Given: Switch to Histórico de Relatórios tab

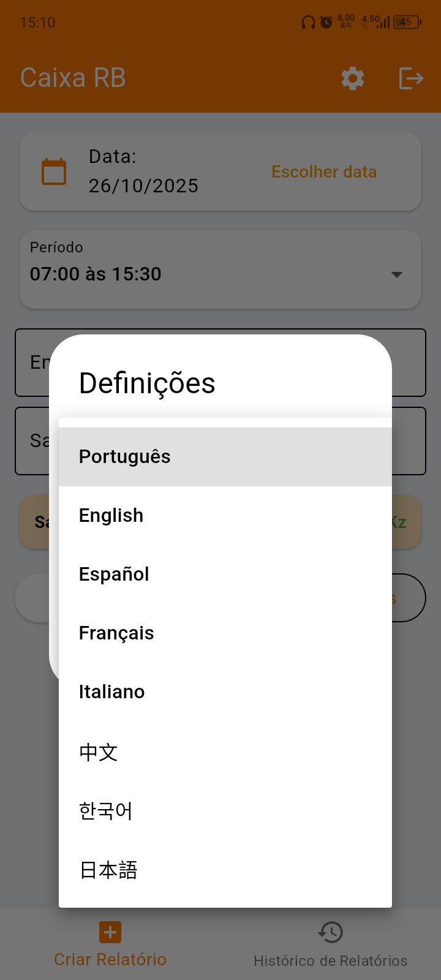Looking at the screenshot, I should click(x=331, y=960).
